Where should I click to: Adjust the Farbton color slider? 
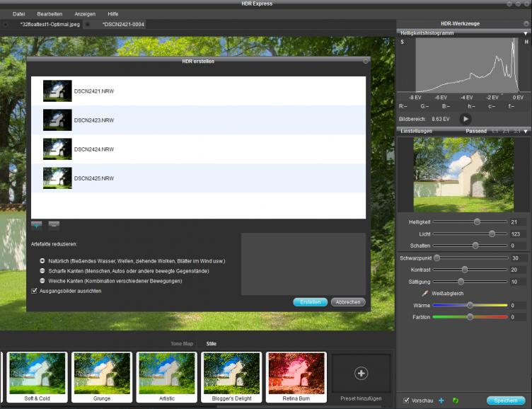coord(470,317)
